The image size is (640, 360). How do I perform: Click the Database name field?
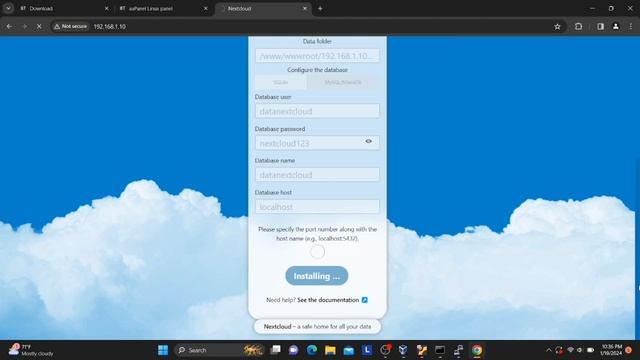(317, 175)
